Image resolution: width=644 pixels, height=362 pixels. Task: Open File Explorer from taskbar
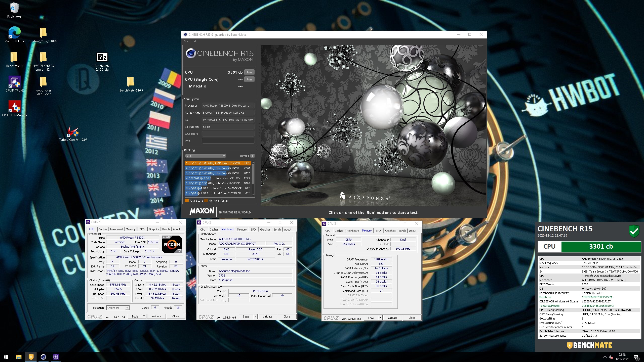tap(19, 357)
